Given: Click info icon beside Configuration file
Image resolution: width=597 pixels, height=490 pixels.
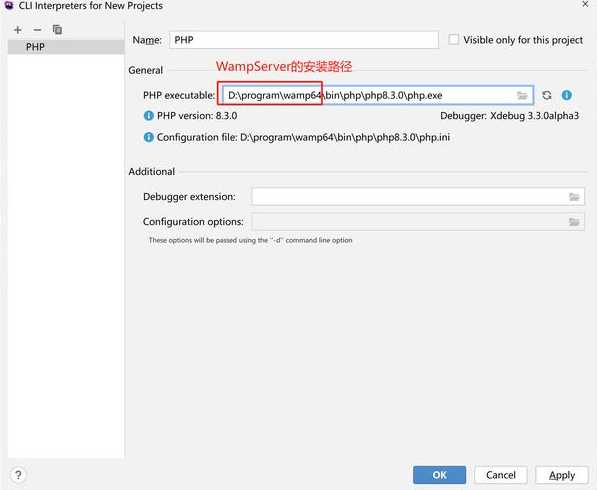Looking at the screenshot, I should click(148, 137).
